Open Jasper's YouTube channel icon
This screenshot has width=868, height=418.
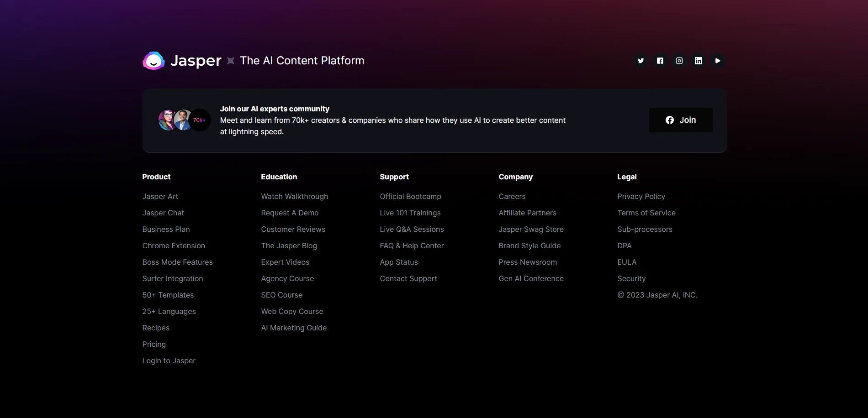[x=718, y=61]
